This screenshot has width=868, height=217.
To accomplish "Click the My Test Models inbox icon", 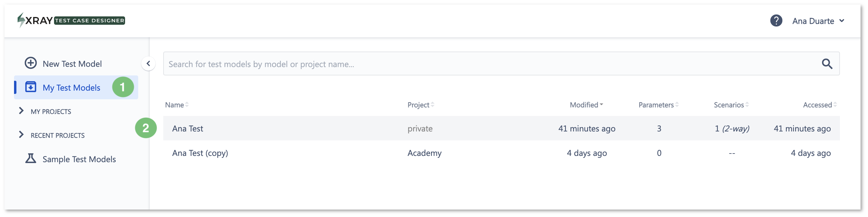I will [31, 87].
